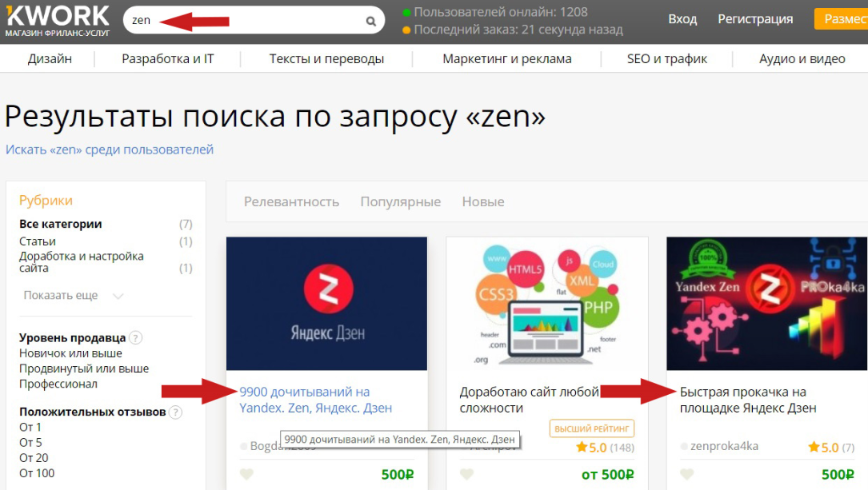Select seller level Новичок или выше

[x=70, y=353]
